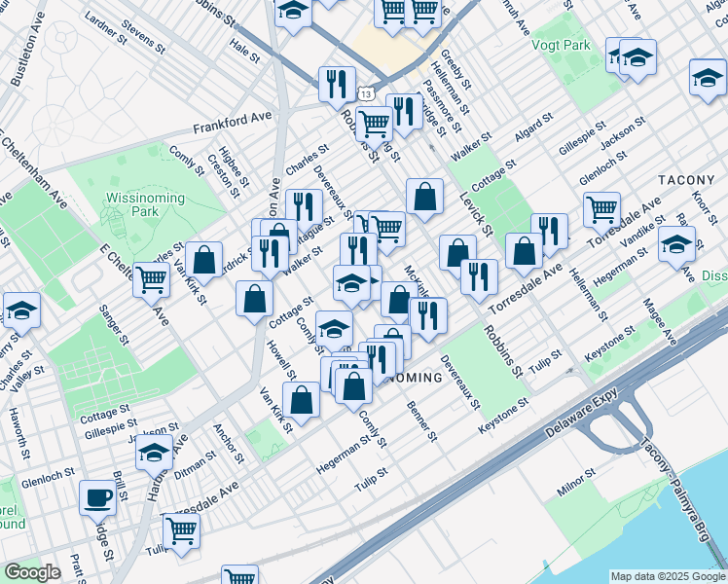
Task: Open the shopping bag marker west of Levick St
Action: point(424,198)
